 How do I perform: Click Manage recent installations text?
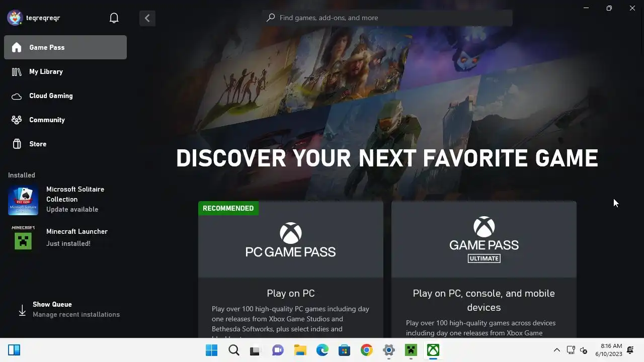(76, 314)
